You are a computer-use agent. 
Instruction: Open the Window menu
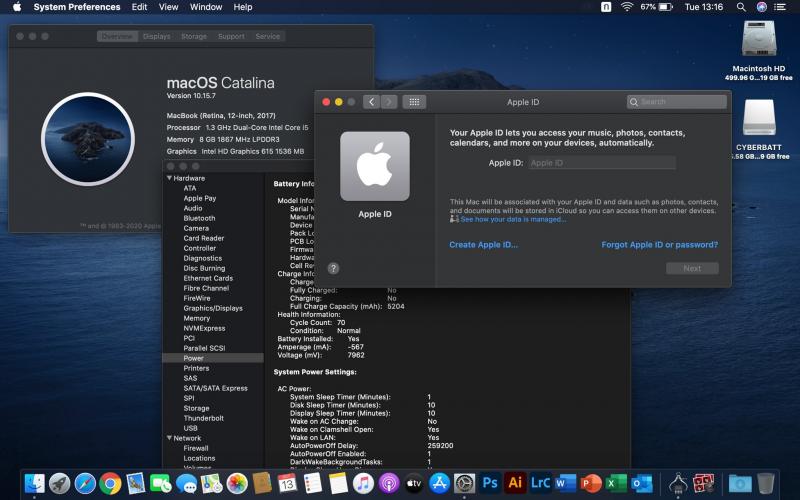(206, 7)
